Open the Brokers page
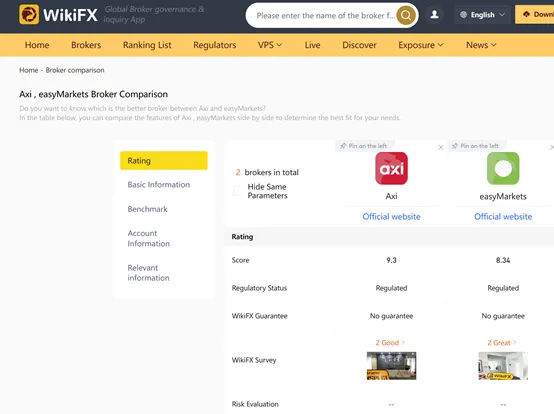Image resolution: width=554 pixels, height=414 pixels. [x=86, y=45]
